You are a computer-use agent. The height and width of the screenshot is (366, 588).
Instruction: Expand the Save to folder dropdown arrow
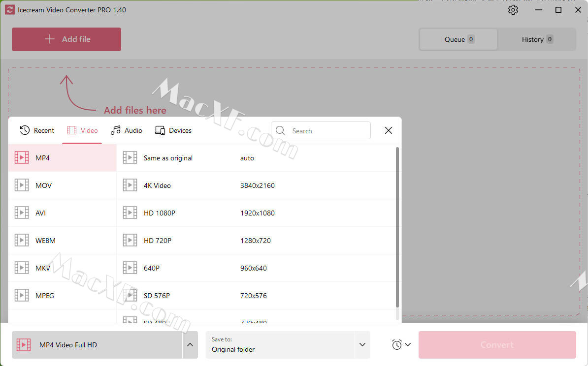pos(362,345)
